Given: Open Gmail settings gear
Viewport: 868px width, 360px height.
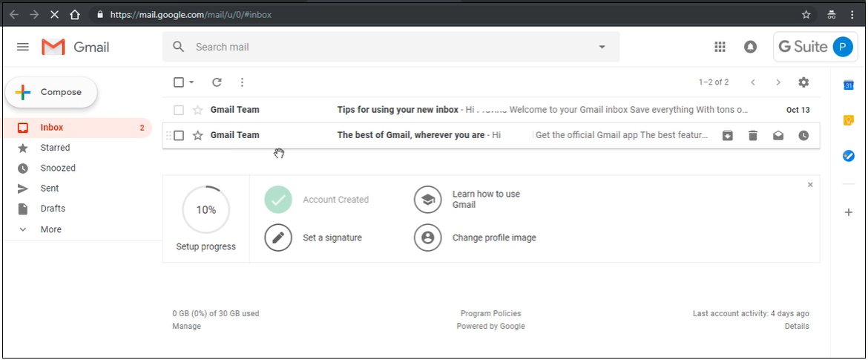Looking at the screenshot, I should click(803, 82).
